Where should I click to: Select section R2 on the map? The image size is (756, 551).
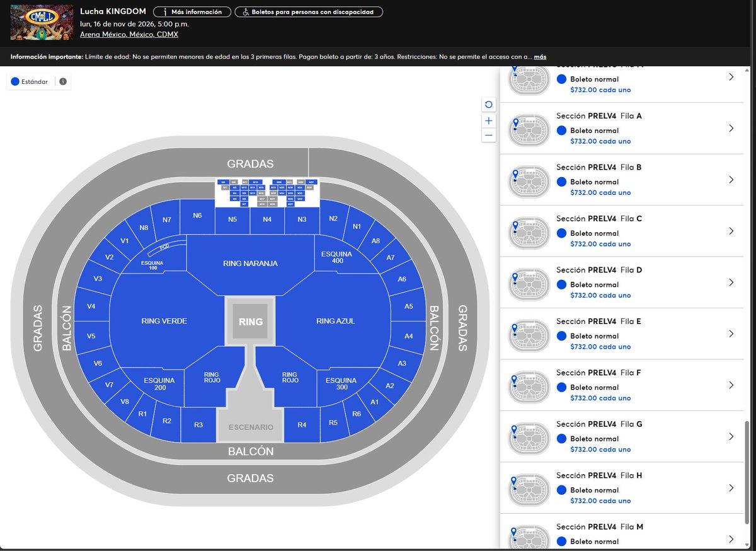tap(167, 420)
